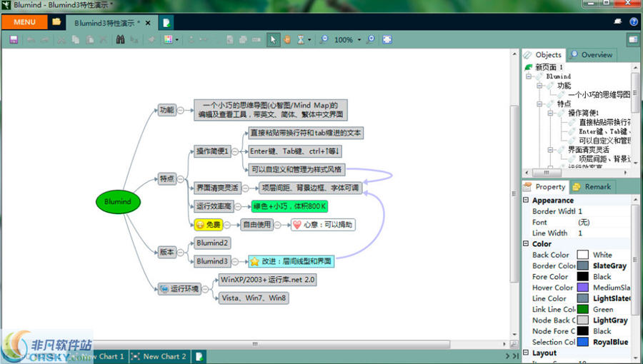Click the Selection Color RoyalBlue swatch

(x=583, y=342)
